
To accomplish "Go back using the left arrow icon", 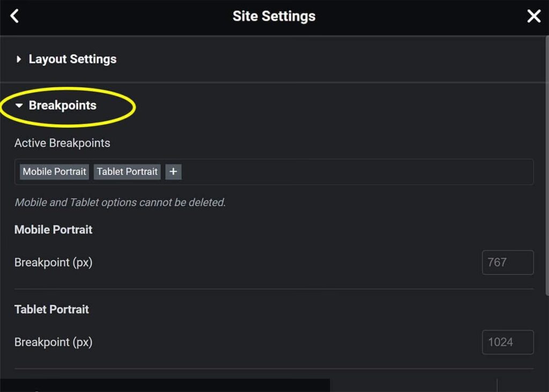I will [x=14, y=16].
